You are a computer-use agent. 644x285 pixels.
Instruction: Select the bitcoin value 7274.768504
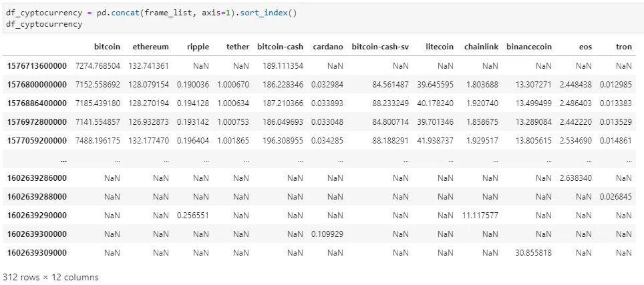(98, 65)
